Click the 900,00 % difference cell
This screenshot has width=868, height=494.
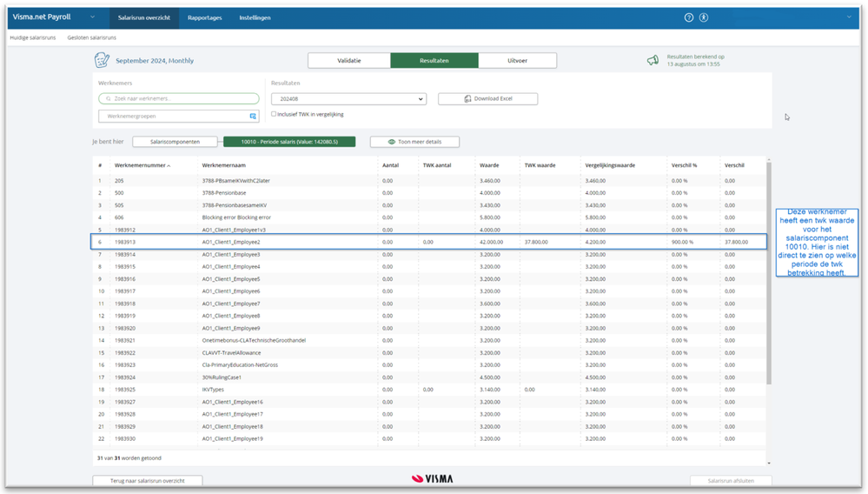(x=682, y=242)
